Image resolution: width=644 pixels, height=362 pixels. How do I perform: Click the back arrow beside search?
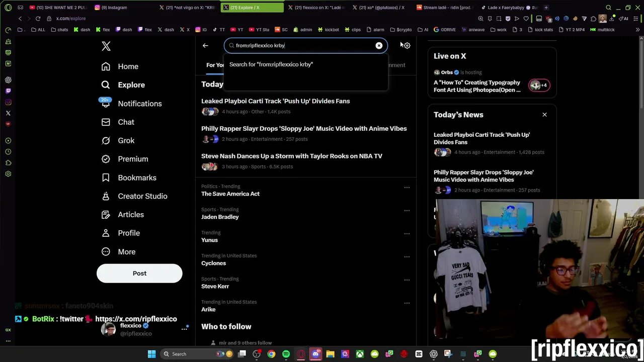click(x=205, y=46)
